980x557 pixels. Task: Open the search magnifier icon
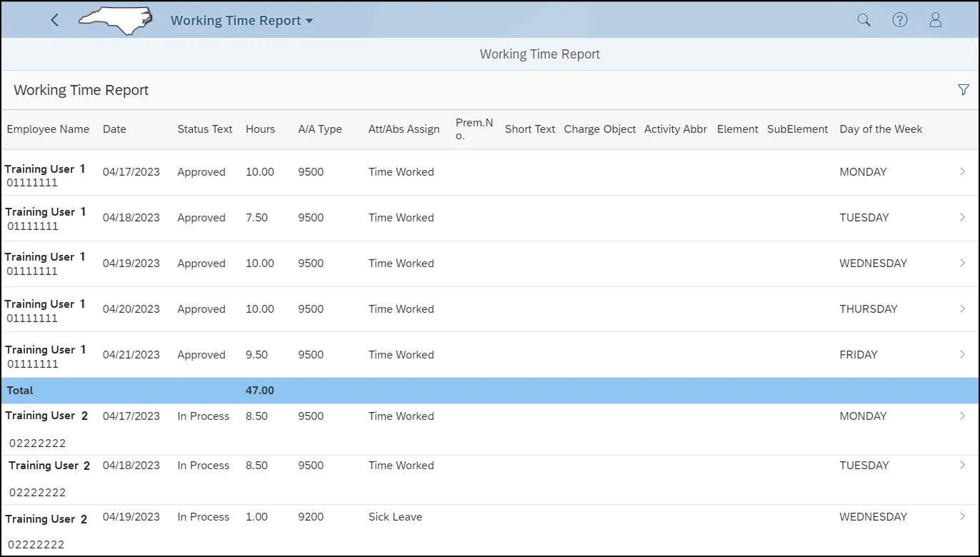[x=864, y=20]
